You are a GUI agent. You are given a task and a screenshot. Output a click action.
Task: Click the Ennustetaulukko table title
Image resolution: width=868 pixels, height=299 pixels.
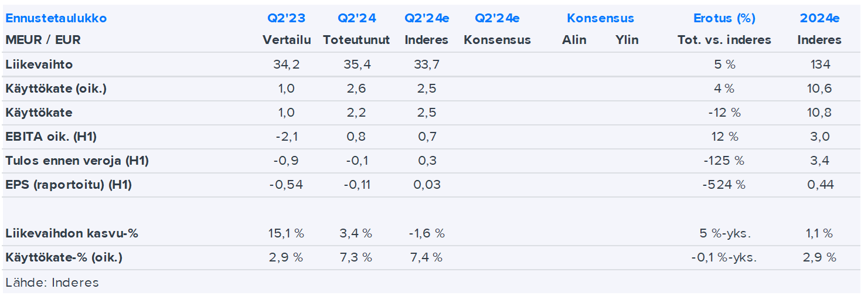[56, 18]
